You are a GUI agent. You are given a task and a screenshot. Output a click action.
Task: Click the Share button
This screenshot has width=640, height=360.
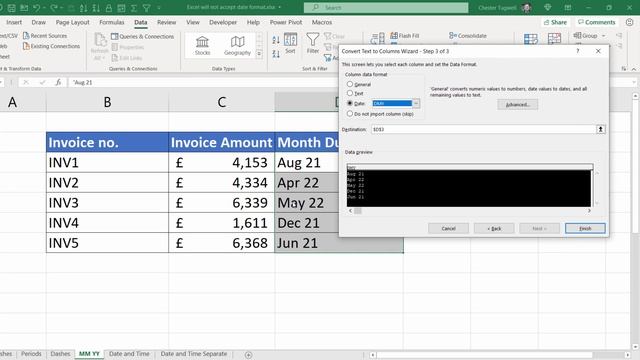[x=555, y=22]
